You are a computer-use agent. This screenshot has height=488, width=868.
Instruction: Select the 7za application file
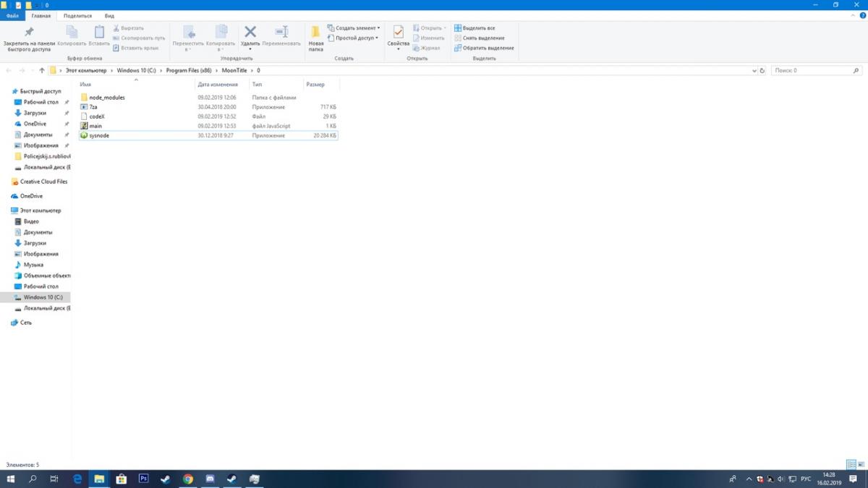coord(93,107)
